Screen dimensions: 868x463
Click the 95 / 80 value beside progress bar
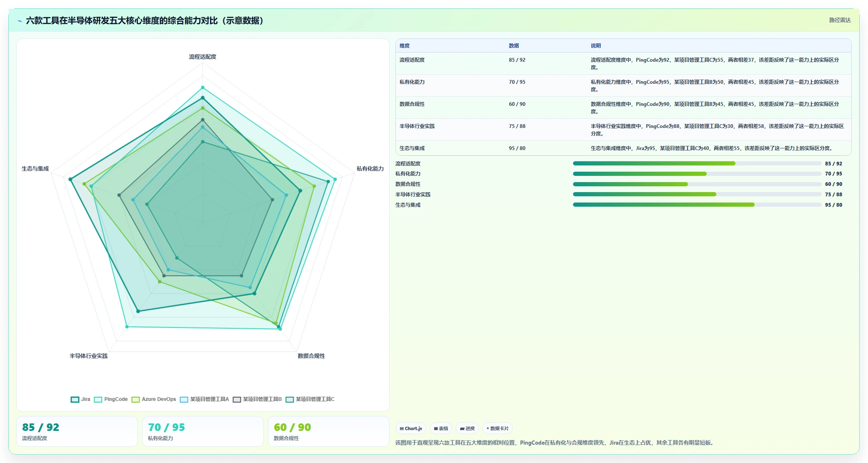coord(833,205)
